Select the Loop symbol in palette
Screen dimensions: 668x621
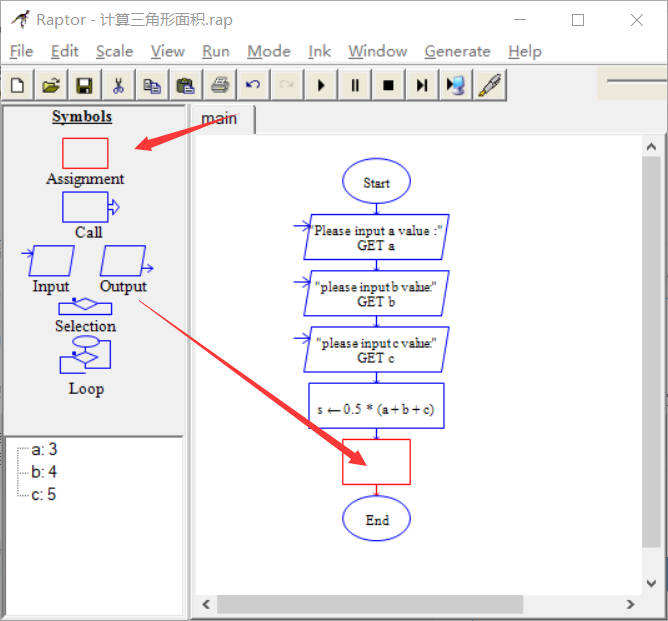85,355
